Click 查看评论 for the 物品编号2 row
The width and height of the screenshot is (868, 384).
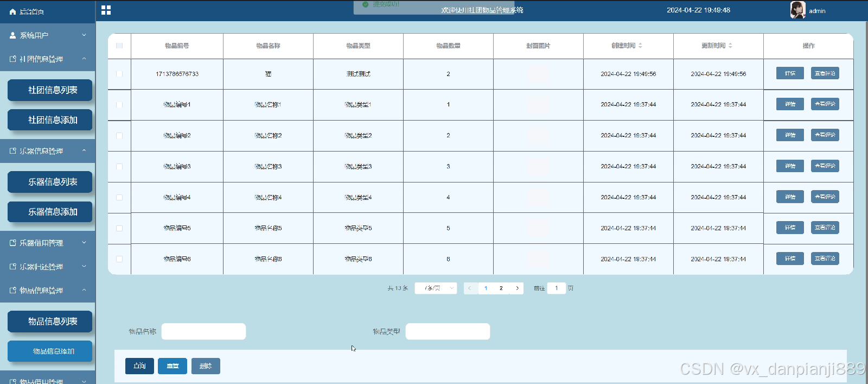pyautogui.click(x=825, y=135)
